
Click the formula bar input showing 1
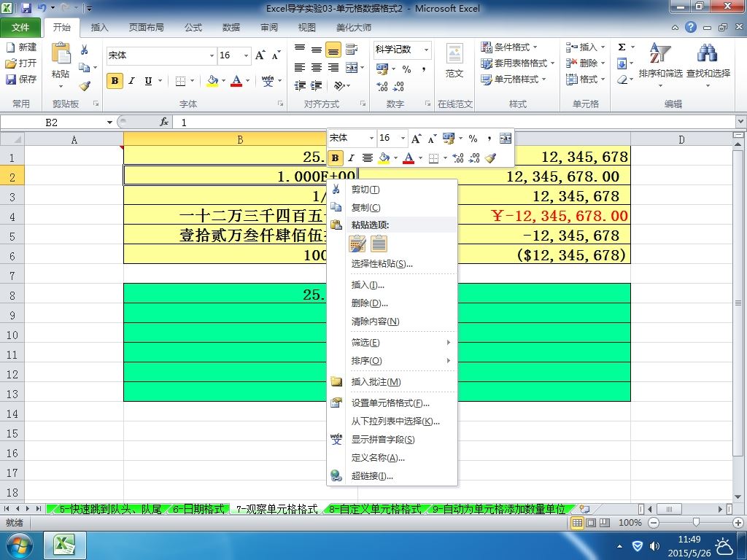(x=452, y=122)
